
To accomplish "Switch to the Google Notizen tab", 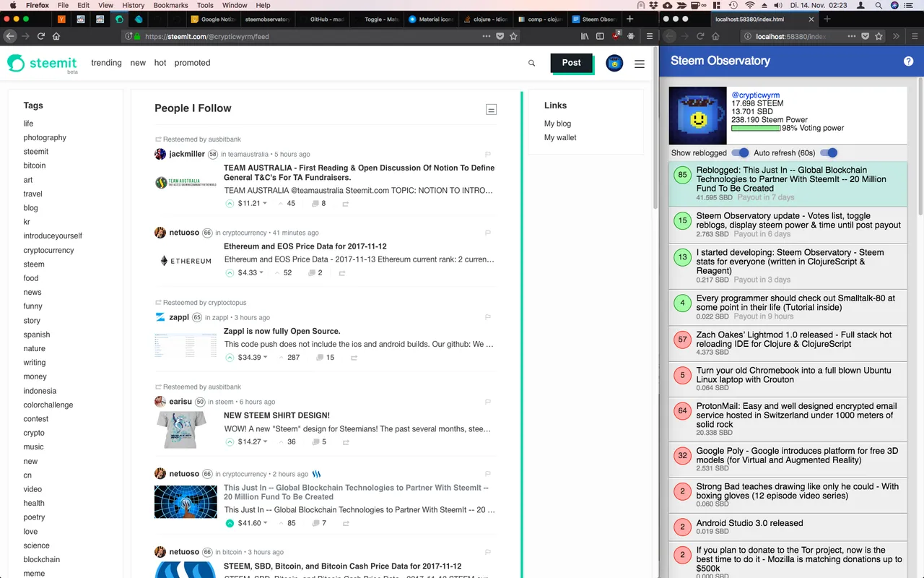I will (213, 20).
